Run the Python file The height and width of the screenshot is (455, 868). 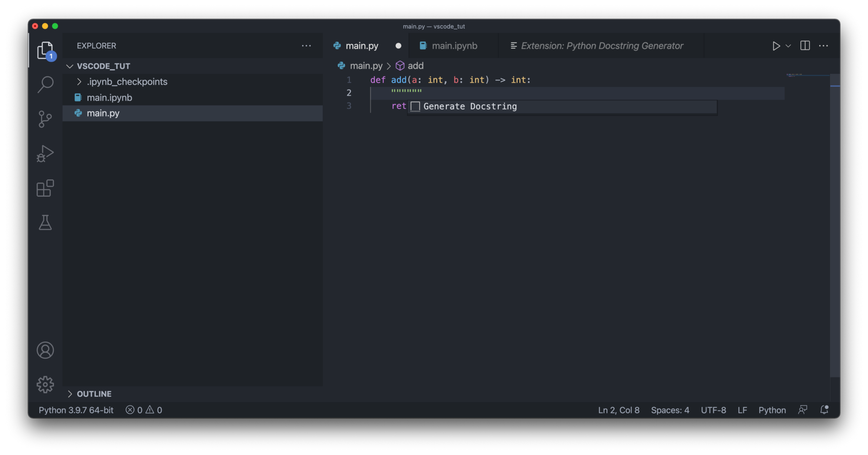pos(776,46)
